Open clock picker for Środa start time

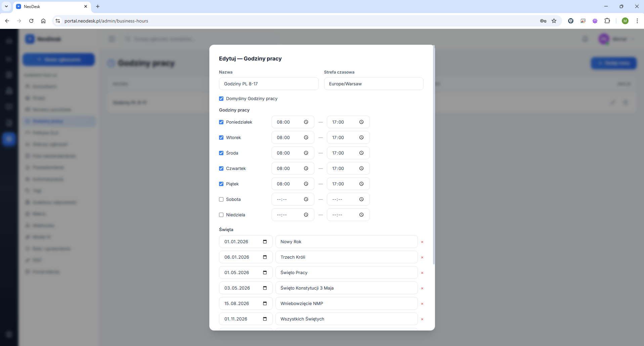(306, 153)
